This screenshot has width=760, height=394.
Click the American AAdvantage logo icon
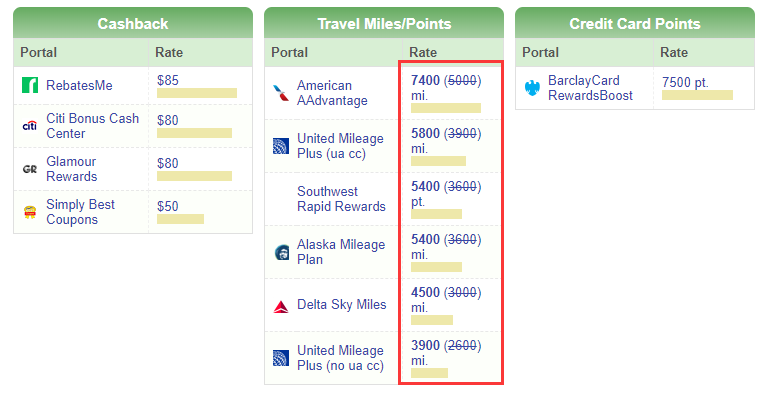click(x=281, y=93)
